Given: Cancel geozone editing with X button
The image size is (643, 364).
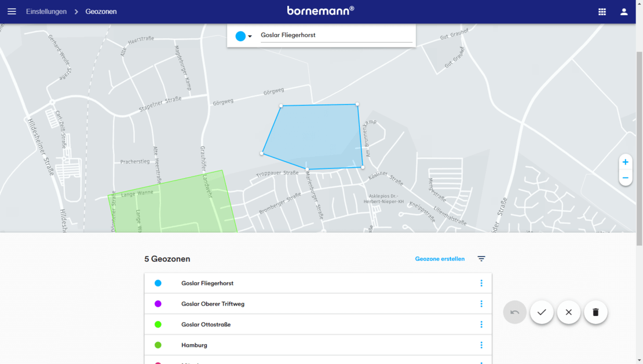Looking at the screenshot, I should (569, 312).
